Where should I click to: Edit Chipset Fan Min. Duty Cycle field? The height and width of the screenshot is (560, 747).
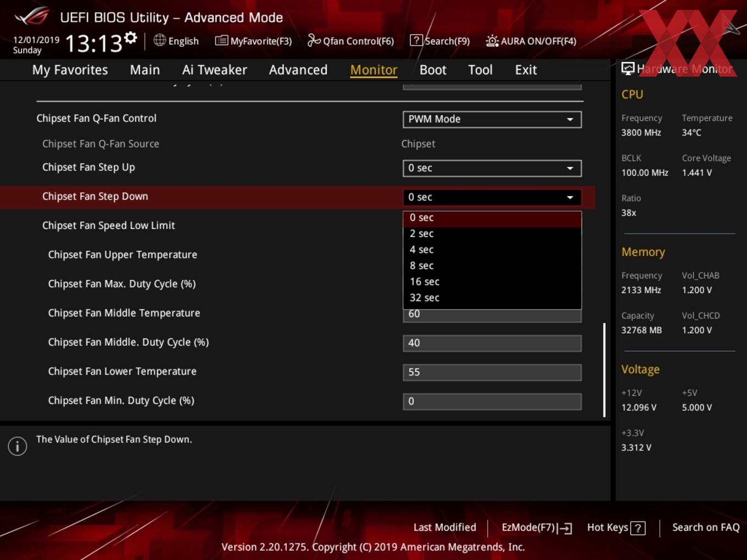492,401
